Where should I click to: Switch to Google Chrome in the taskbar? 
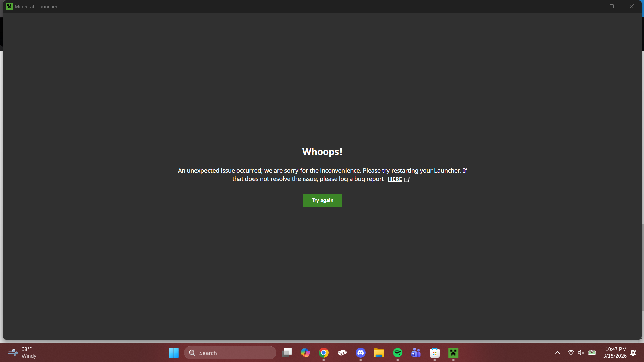(x=324, y=353)
